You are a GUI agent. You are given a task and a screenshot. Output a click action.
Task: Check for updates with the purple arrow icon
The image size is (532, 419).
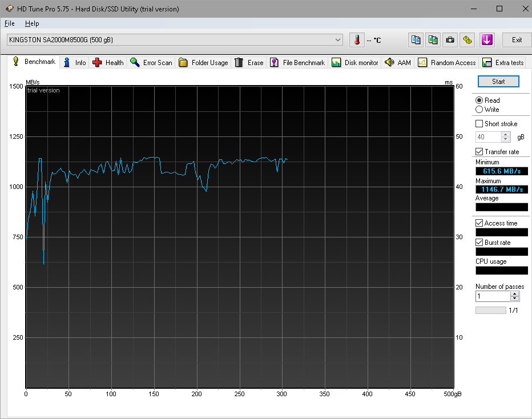[486, 40]
